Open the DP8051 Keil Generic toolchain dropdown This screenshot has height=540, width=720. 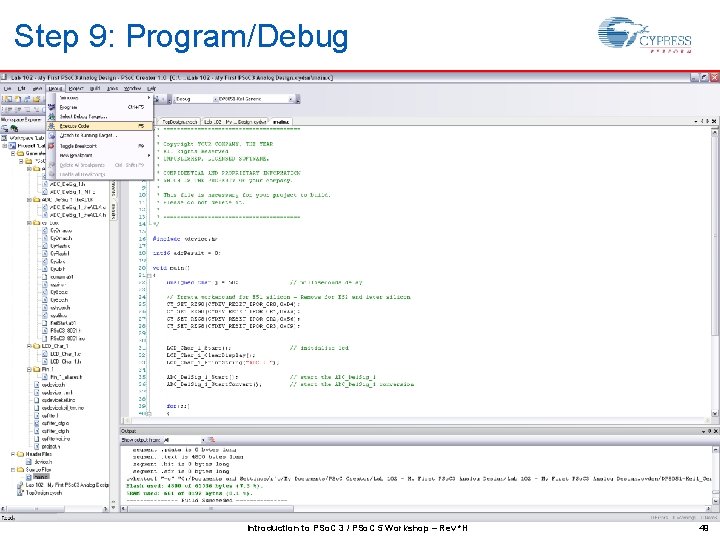(255, 99)
